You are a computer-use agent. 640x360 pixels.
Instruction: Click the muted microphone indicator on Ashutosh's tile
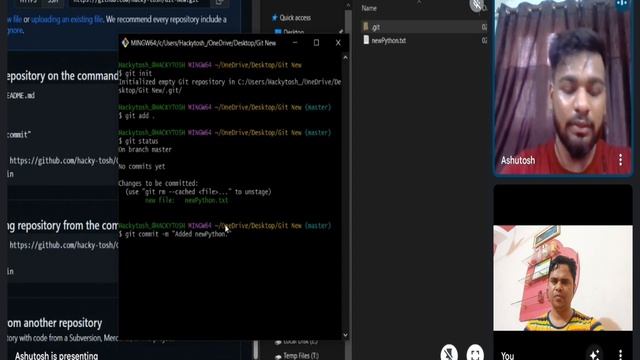[476, 5]
